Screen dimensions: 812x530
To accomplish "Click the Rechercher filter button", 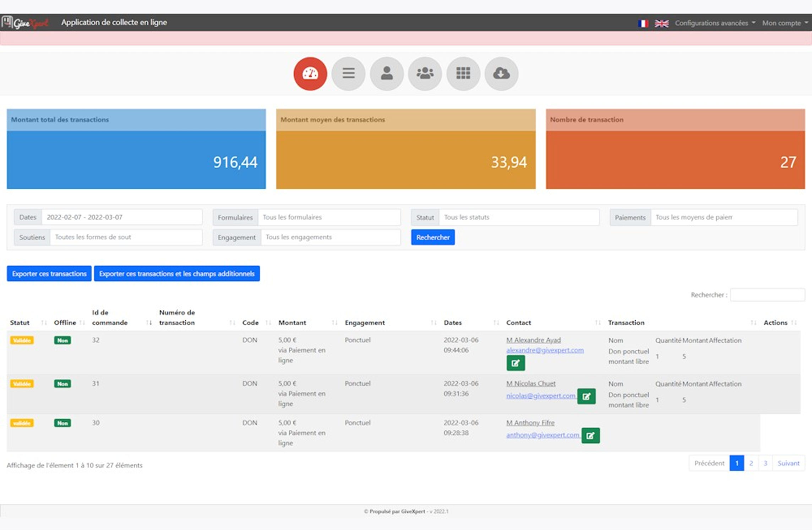I will [x=433, y=237].
